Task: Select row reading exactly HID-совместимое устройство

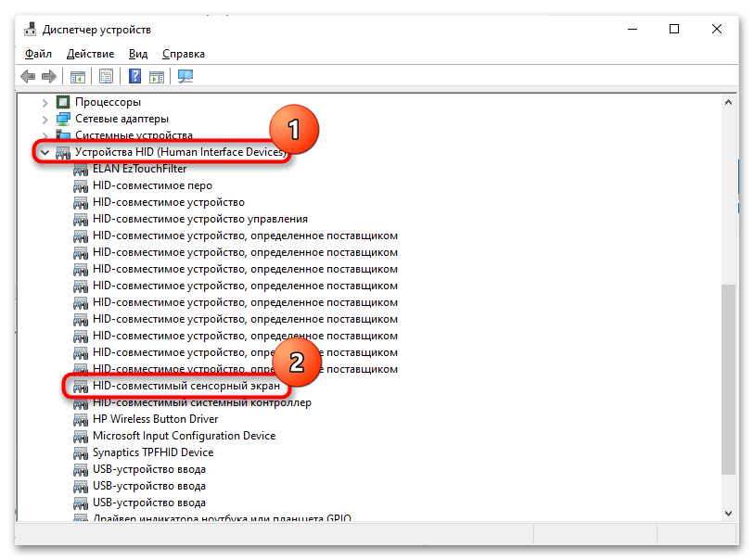Action: click(168, 202)
